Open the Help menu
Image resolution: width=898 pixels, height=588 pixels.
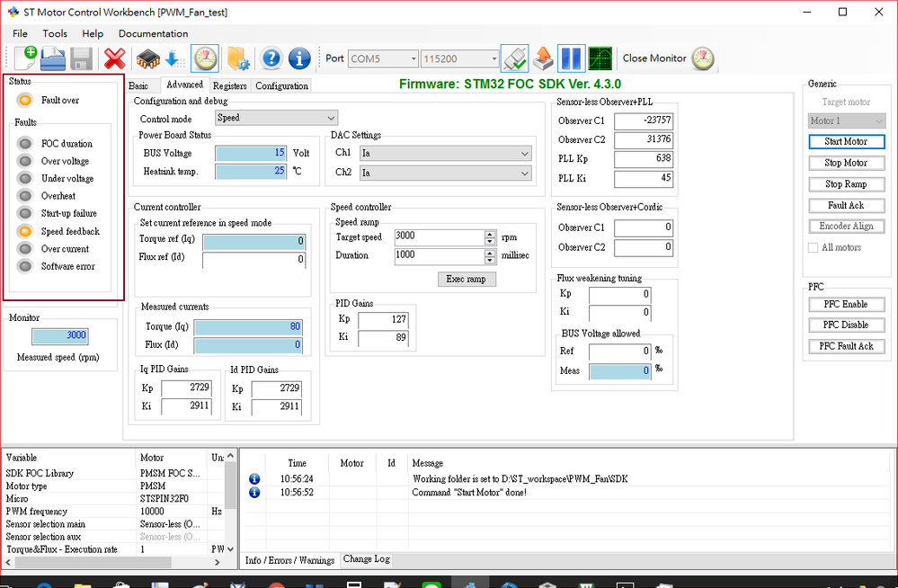tap(93, 33)
